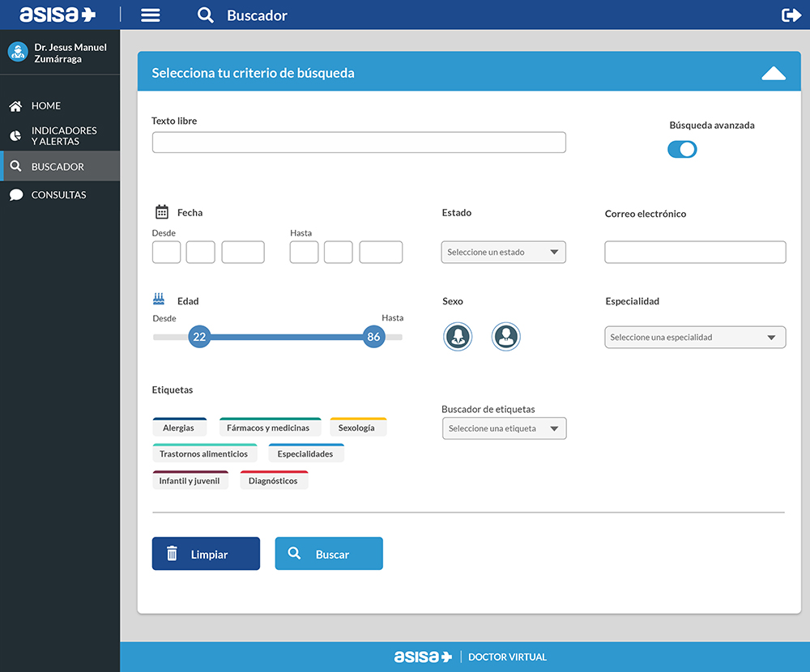This screenshot has width=810, height=672.
Task: Select the male sex icon option
Action: (506, 336)
